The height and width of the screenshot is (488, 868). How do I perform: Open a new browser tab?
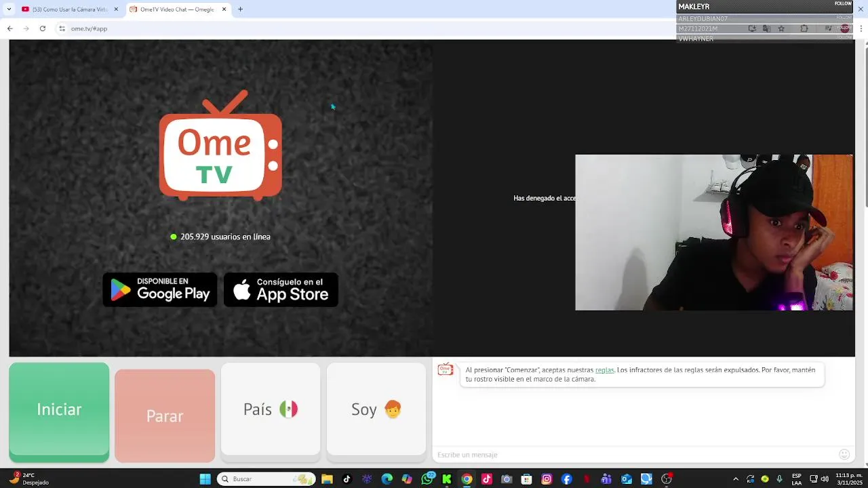240,9
